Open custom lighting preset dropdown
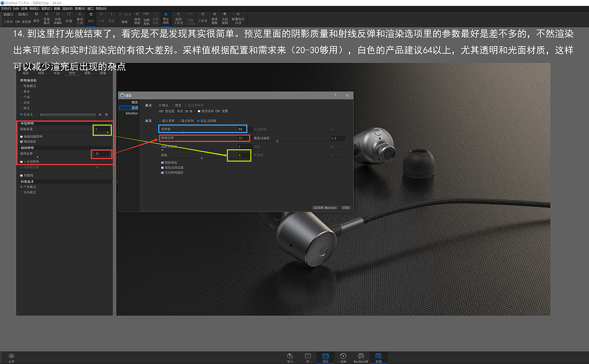 click(x=68, y=114)
